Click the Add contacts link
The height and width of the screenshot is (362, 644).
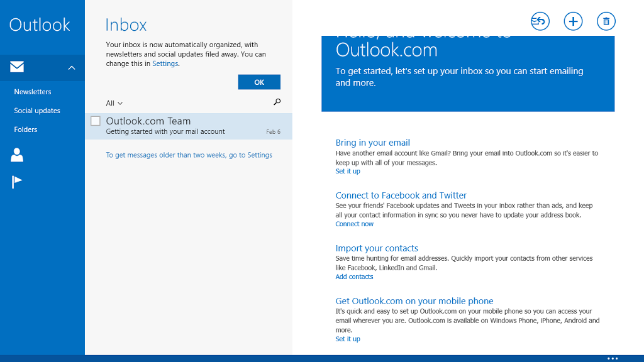(x=354, y=277)
